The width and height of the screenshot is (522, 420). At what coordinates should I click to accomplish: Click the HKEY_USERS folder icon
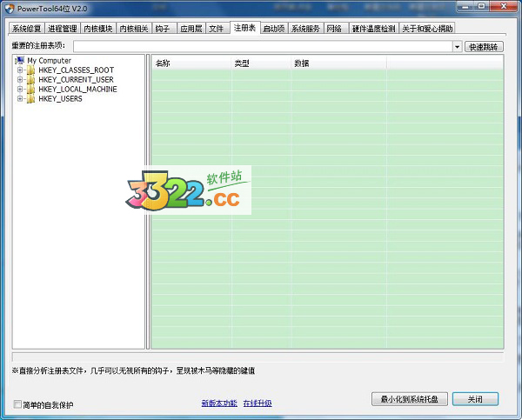point(30,99)
